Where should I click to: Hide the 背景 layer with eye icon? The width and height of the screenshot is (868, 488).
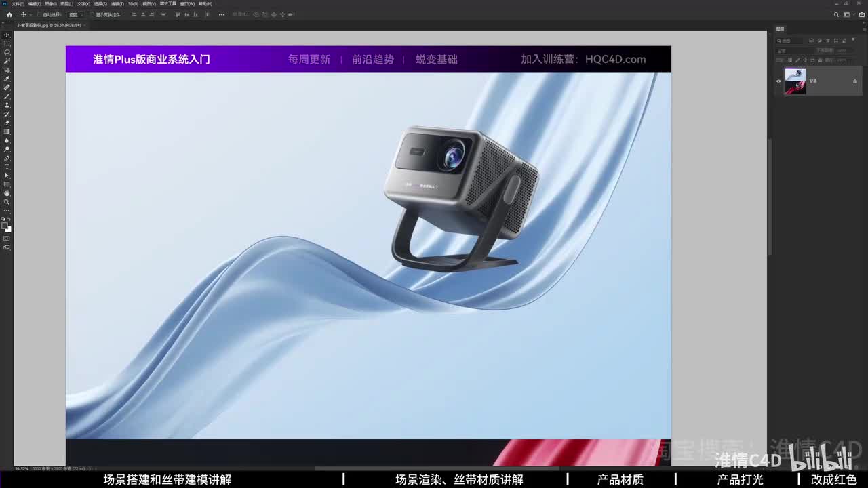coord(778,81)
